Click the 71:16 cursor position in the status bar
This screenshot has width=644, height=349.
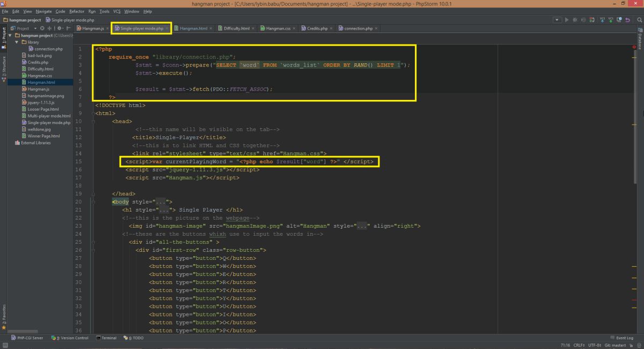point(565,345)
